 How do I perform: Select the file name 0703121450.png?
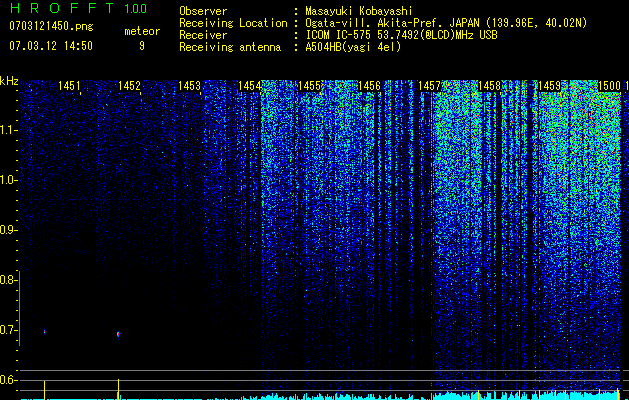[51, 26]
